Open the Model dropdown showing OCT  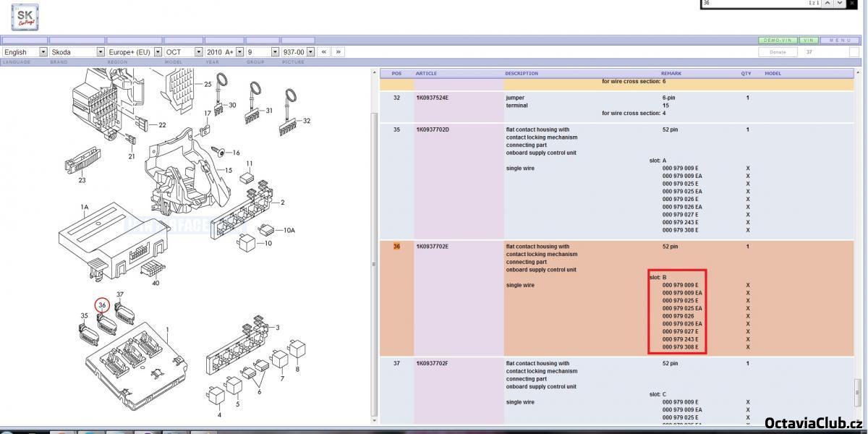(183, 52)
